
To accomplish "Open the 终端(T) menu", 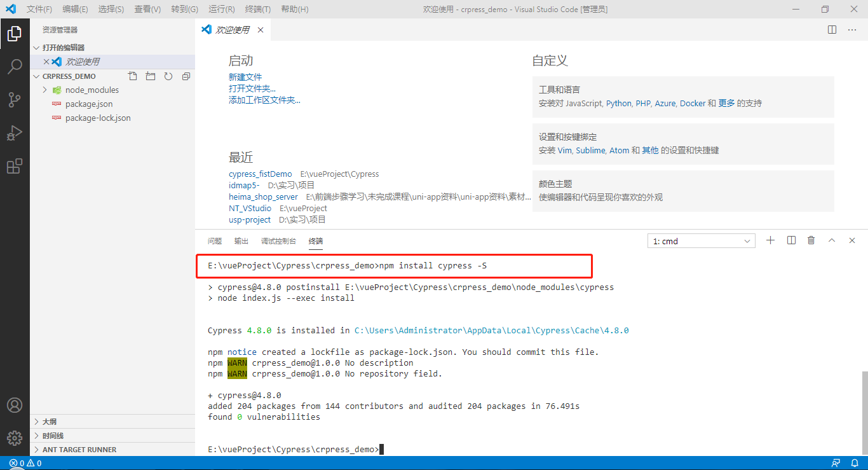I will pyautogui.click(x=258, y=10).
